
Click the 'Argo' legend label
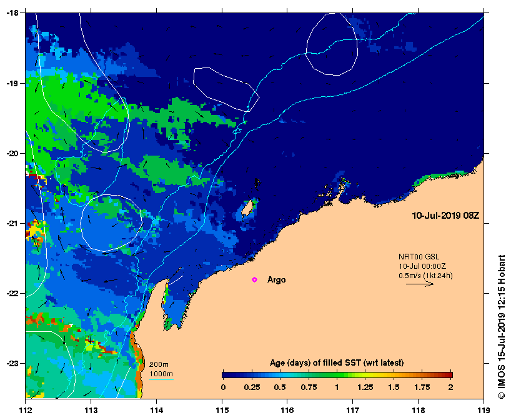pyautogui.click(x=276, y=280)
